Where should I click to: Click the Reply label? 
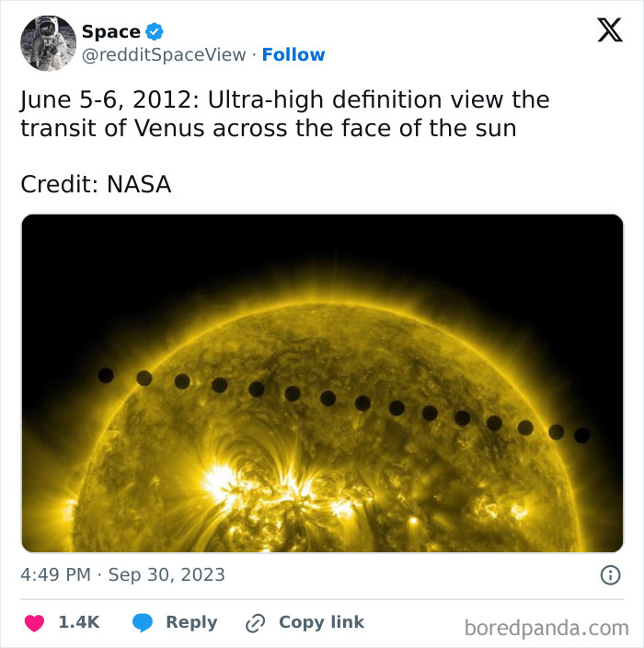point(191,622)
